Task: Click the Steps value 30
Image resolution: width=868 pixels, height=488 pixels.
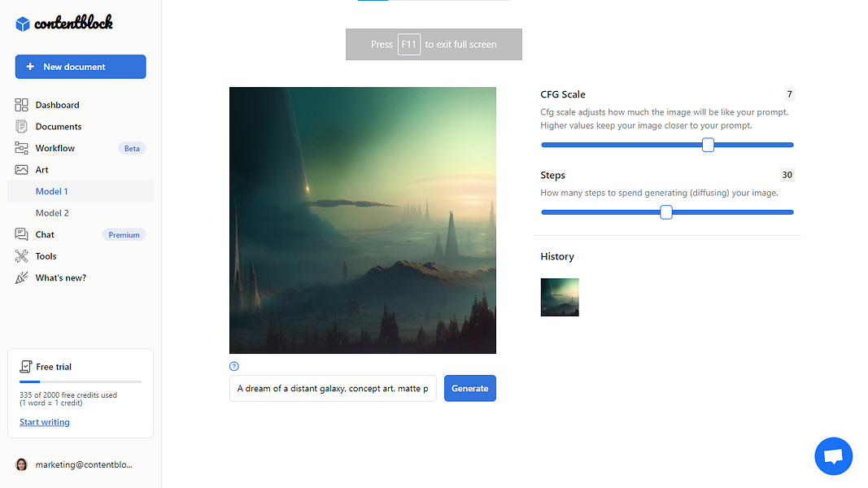Action: click(x=787, y=175)
